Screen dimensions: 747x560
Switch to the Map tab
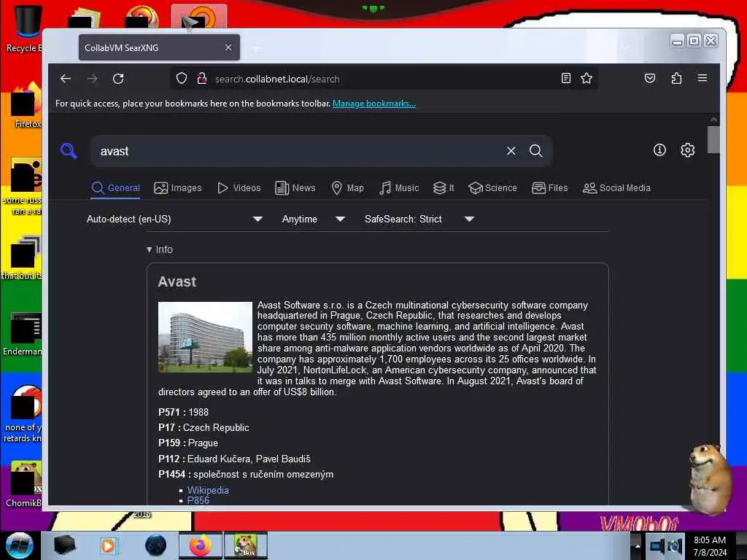(347, 188)
